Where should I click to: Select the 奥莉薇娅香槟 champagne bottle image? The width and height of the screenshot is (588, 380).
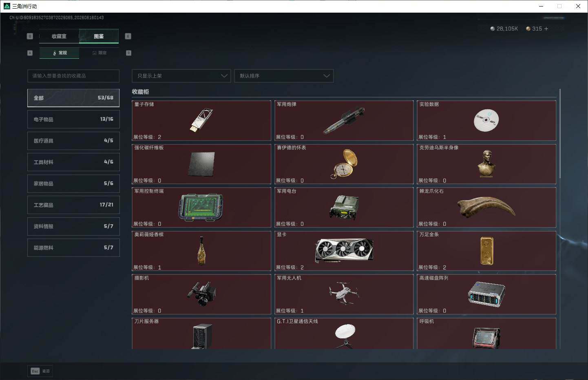coord(201,251)
